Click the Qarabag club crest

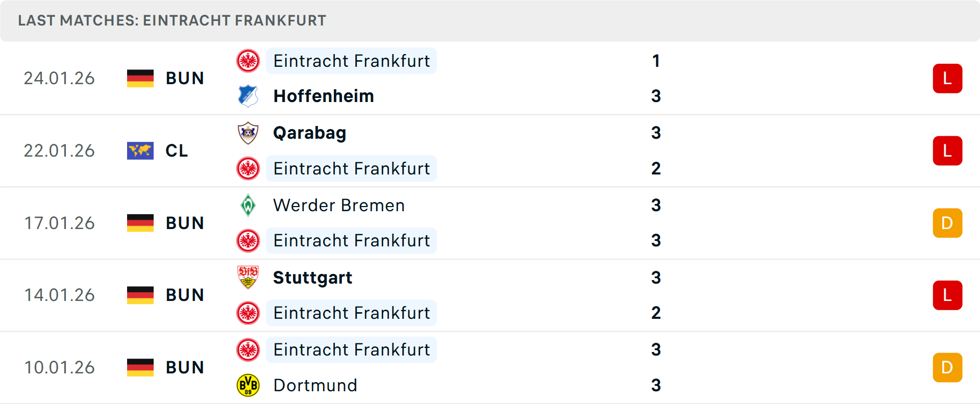tap(248, 133)
